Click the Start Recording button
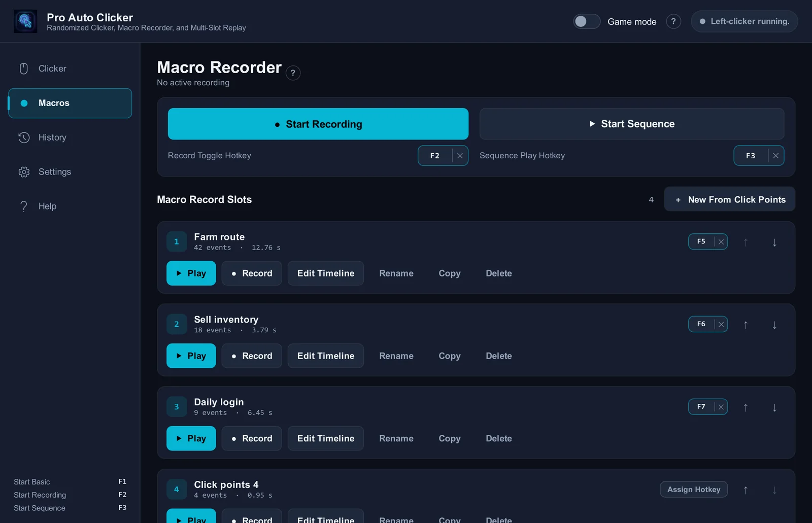The height and width of the screenshot is (523, 812). [318, 124]
